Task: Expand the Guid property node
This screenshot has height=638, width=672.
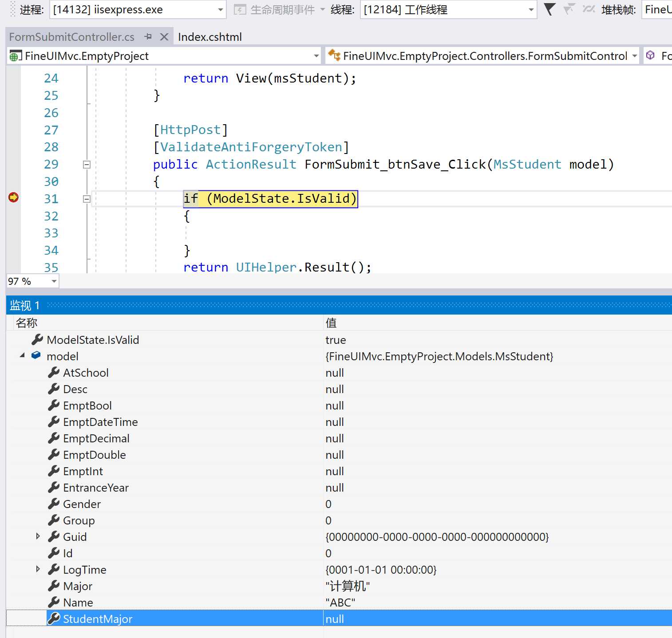Action: pyautogui.click(x=38, y=536)
